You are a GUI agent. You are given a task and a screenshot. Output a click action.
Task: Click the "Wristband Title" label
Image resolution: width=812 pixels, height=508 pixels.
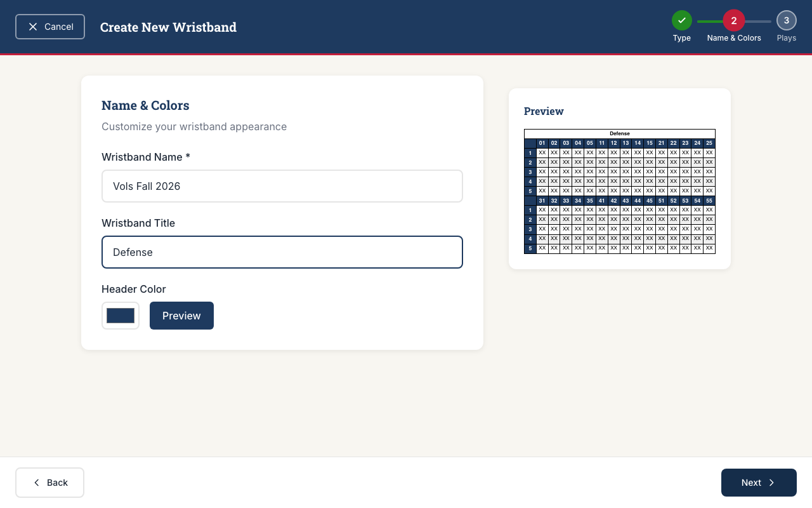point(138,223)
